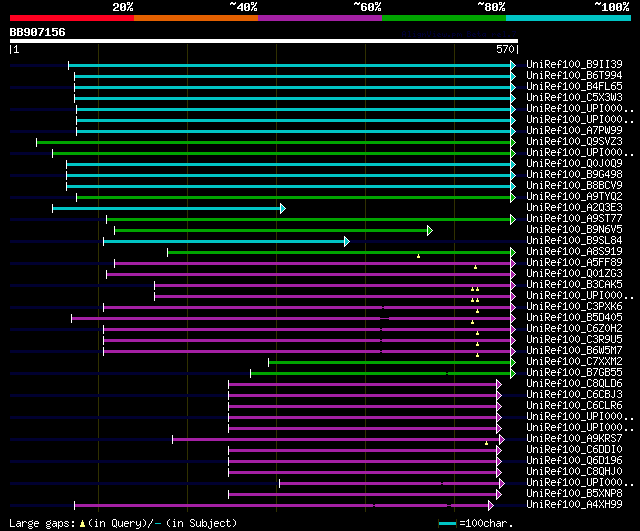Image resolution: width=640 pixels, height=531 pixels.
Task: Click the green arrowhead ending the Q9SVZ3 alignment
Action: (x=513, y=142)
